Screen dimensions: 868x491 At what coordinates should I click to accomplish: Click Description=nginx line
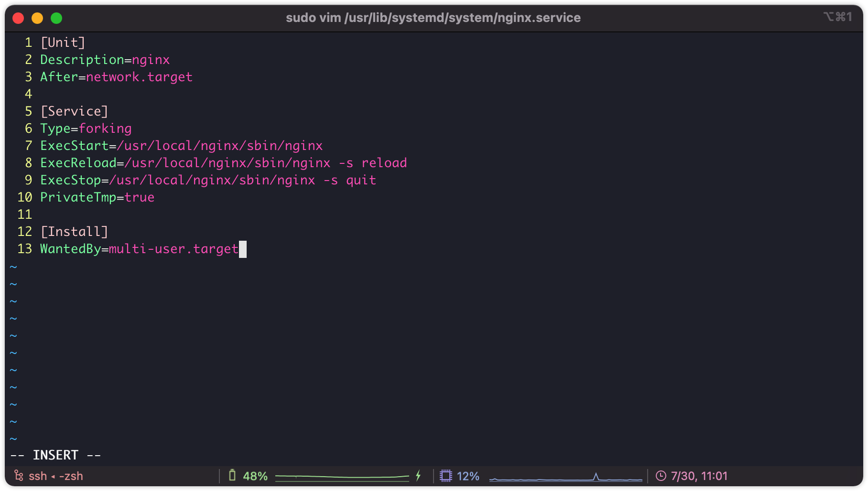coord(105,60)
